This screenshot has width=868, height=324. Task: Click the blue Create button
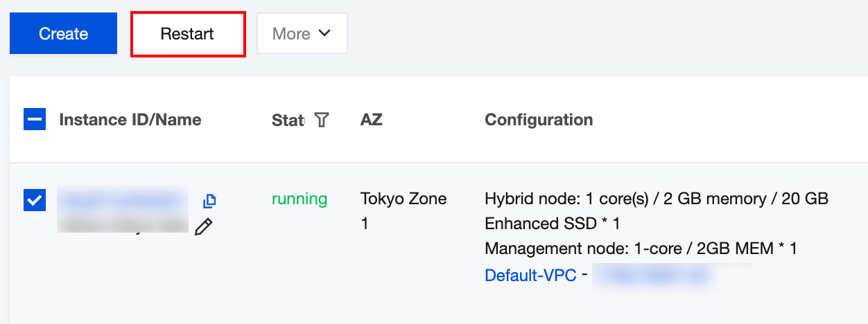click(63, 34)
